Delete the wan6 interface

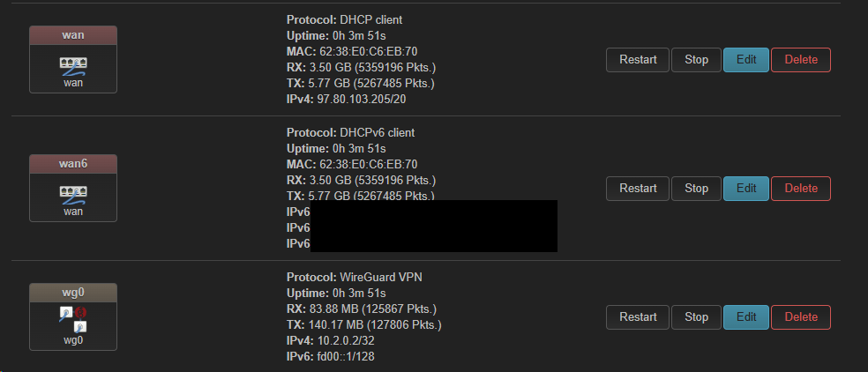click(801, 188)
